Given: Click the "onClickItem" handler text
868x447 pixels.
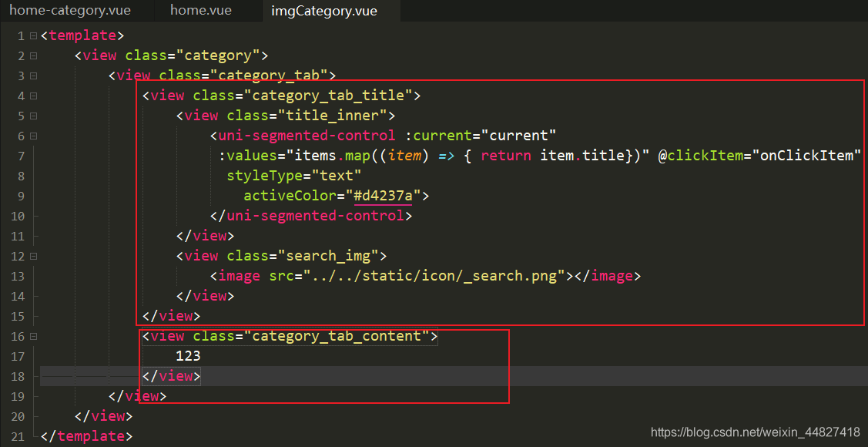Looking at the screenshot, I should point(807,156).
